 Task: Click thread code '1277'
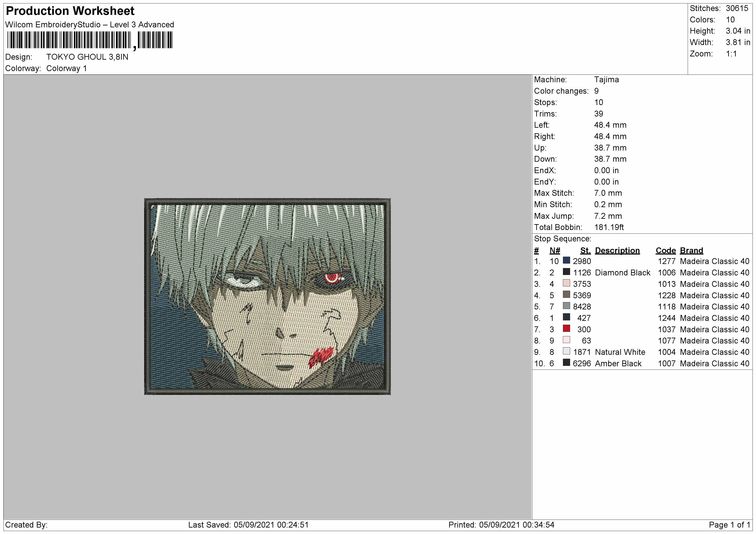tap(666, 261)
